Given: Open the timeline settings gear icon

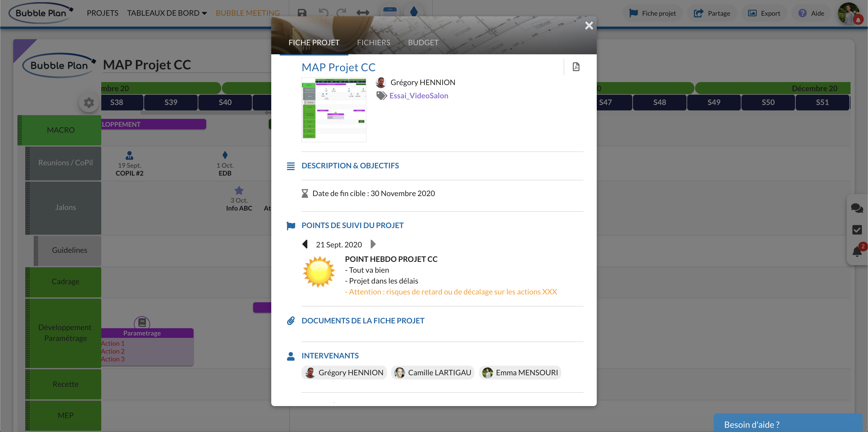Looking at the screenshot, I should [x=89, y=103].
